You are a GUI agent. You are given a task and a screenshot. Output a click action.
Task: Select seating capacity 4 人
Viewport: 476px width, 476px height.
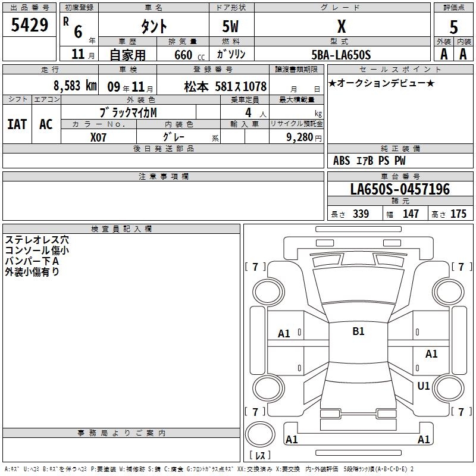(x=256, y=113)
